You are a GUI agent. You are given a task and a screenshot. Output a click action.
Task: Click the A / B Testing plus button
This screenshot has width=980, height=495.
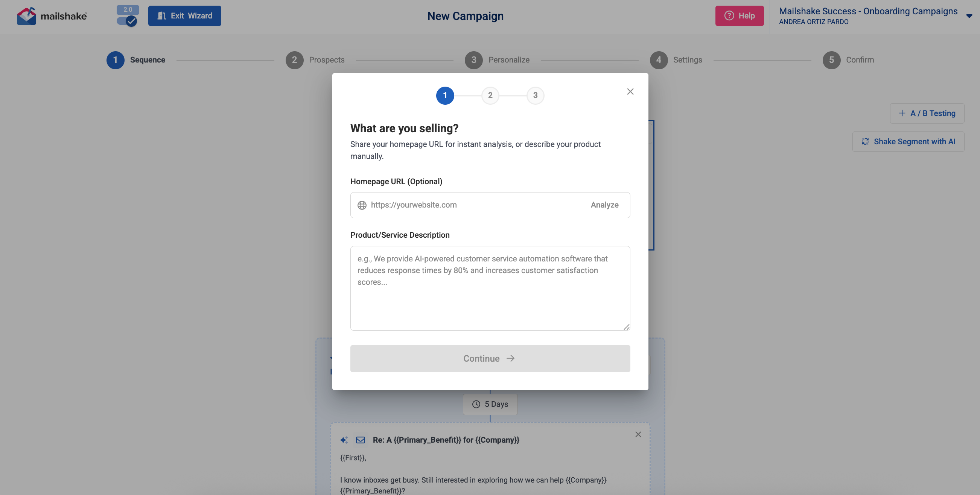pyautogui.click(x=902, y=113)
